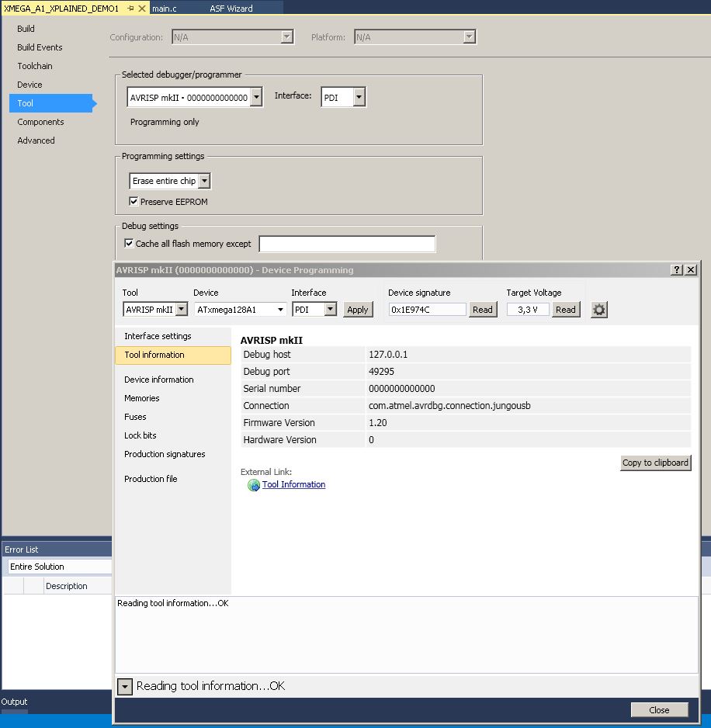The height and width of the screenshot is (728, 711).
Task: Open the Platform dropdown
Action: (x=415, y=37)
